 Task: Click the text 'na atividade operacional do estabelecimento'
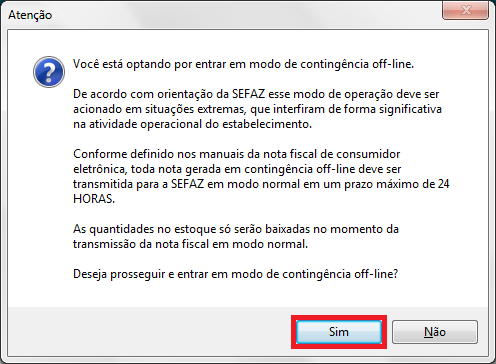click(192, 124)
